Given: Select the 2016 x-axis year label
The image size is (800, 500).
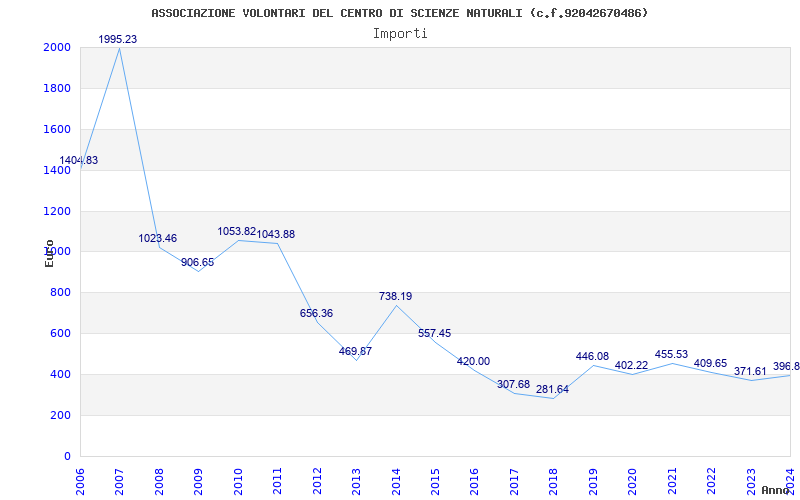Looking at the screenshot, I should click(x=474, y=482).
